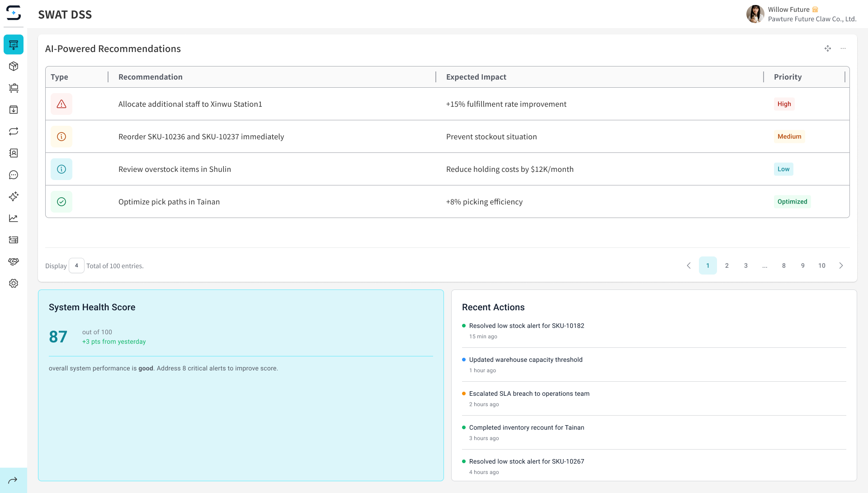Viewport: 868px width, 493px height.
Task: Open the three-dot menu of recommendations panel
Action: point(843,48)
